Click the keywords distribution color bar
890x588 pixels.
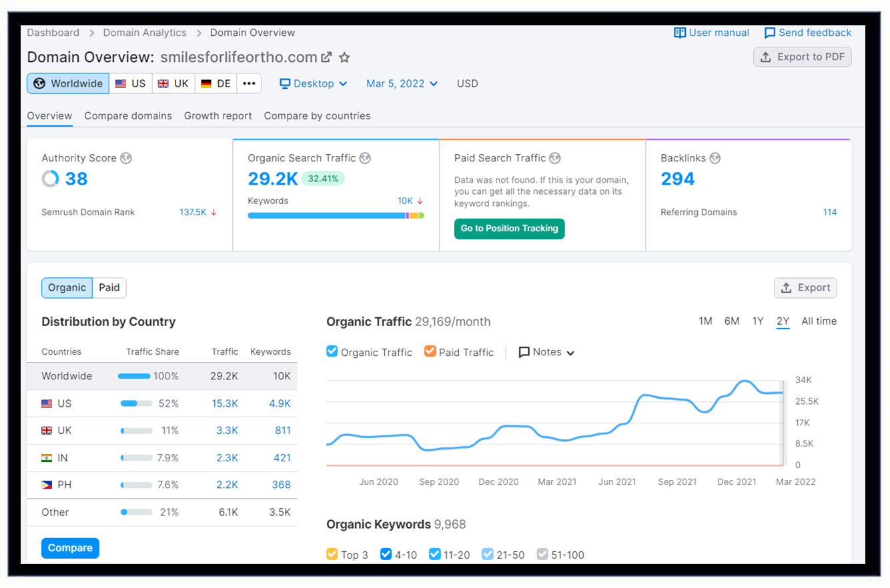336,216
